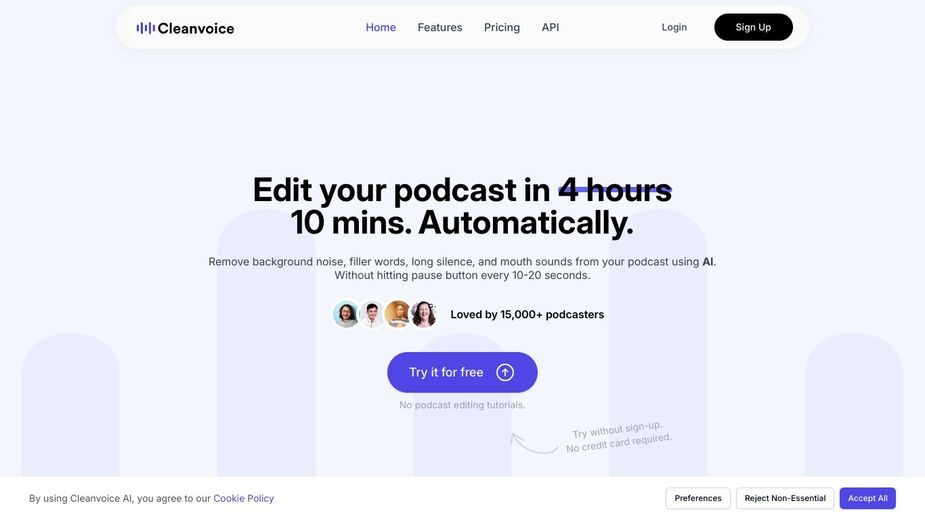Click the bold 'AI' word in description
Image resolution: width=925 pixels, height=520 pixels.
click(x=707, y=261)
